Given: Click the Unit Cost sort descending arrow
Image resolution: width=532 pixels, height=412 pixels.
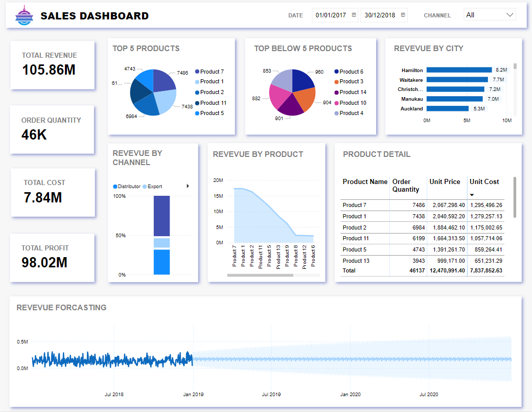Looking at the screenshot, I should tap(472, 195).
